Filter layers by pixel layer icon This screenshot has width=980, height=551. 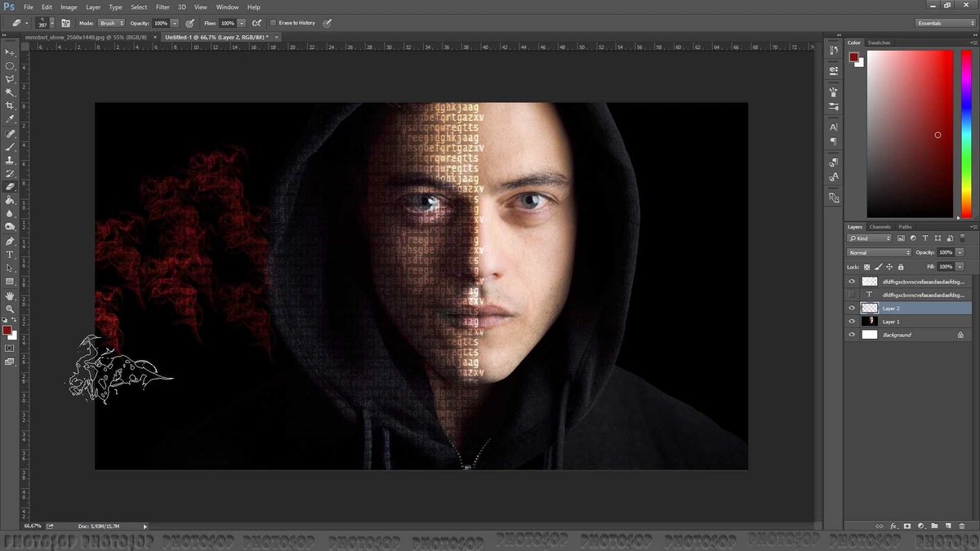pos(901,238)
